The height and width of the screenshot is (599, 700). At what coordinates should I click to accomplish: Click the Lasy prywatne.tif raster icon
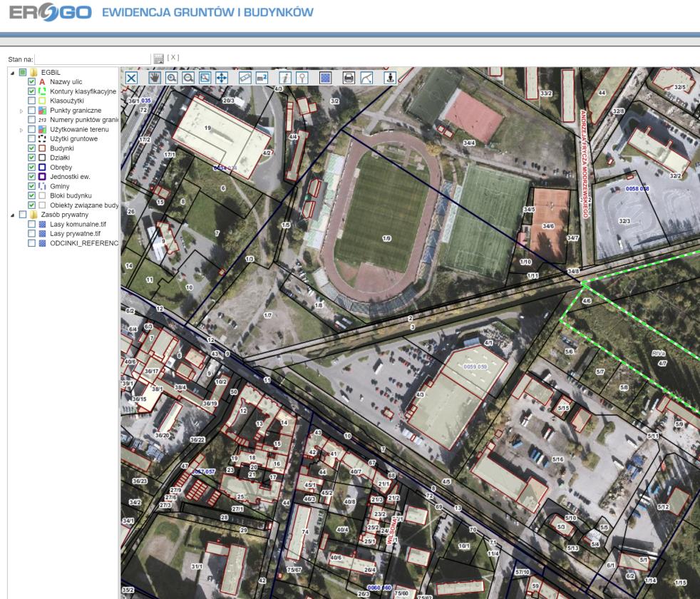pos(42,234)
